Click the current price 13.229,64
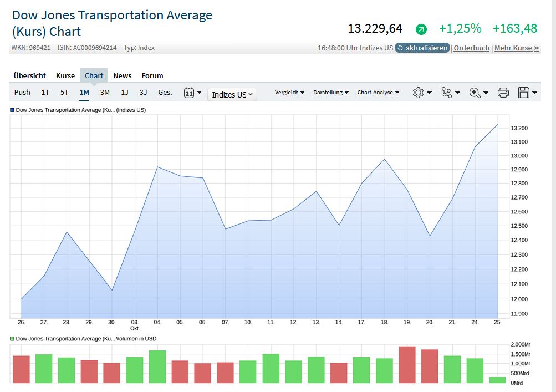Screen dimensions: 556x392 [x=375, y=28]
